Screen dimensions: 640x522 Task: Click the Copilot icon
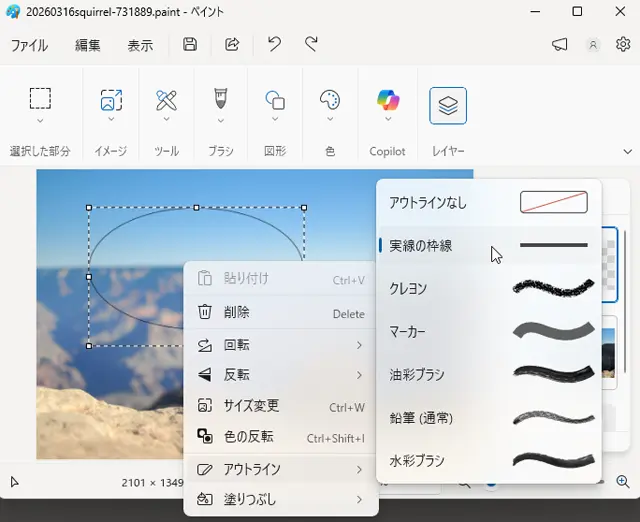click(x=388, y=100)
